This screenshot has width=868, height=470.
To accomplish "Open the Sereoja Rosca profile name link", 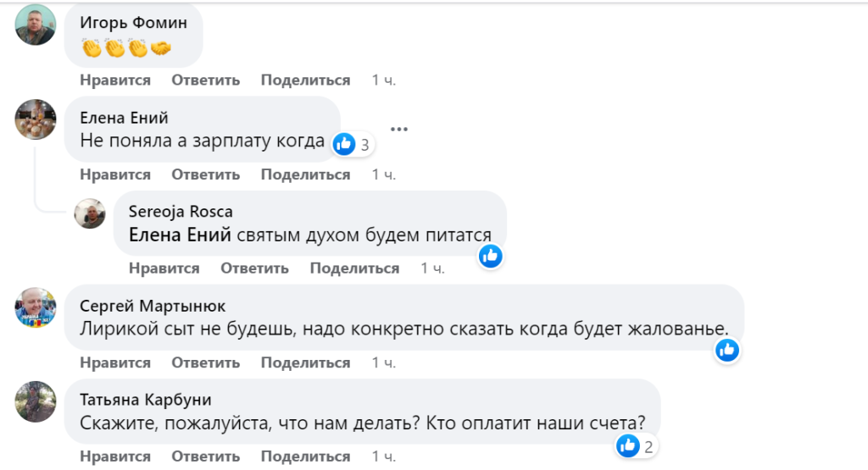I will (181, 212).
